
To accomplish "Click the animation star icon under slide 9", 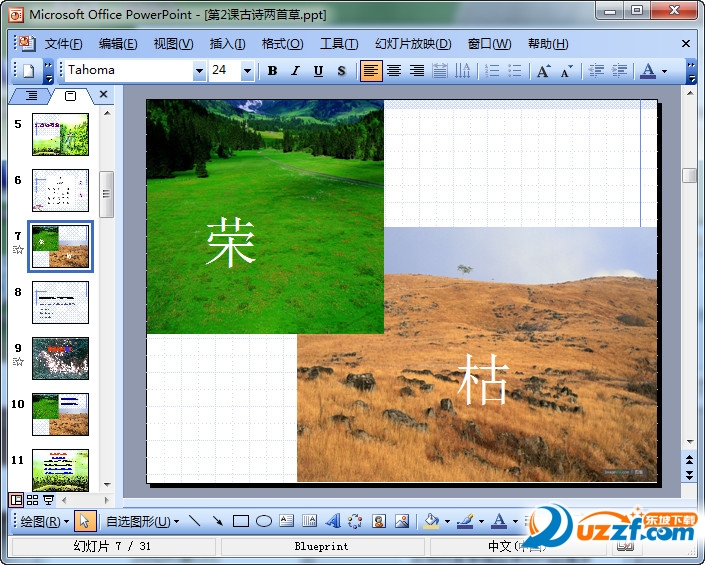I will pos(18,361).
